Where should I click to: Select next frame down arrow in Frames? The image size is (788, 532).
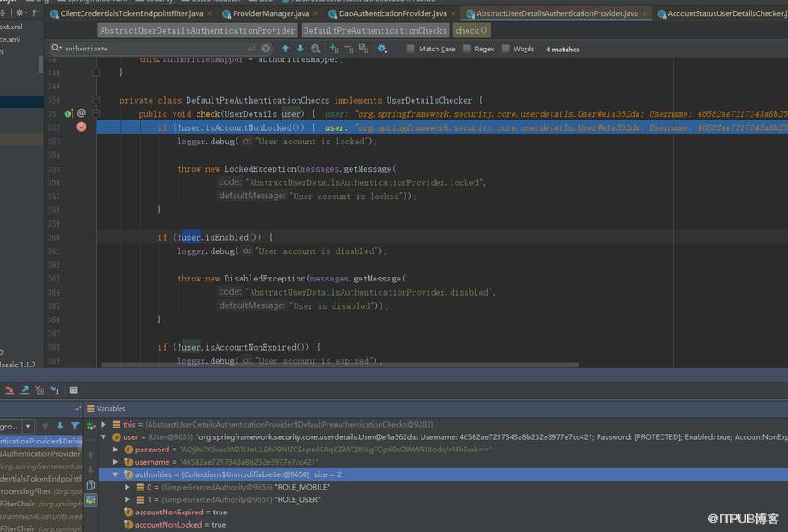coord(60,426)
